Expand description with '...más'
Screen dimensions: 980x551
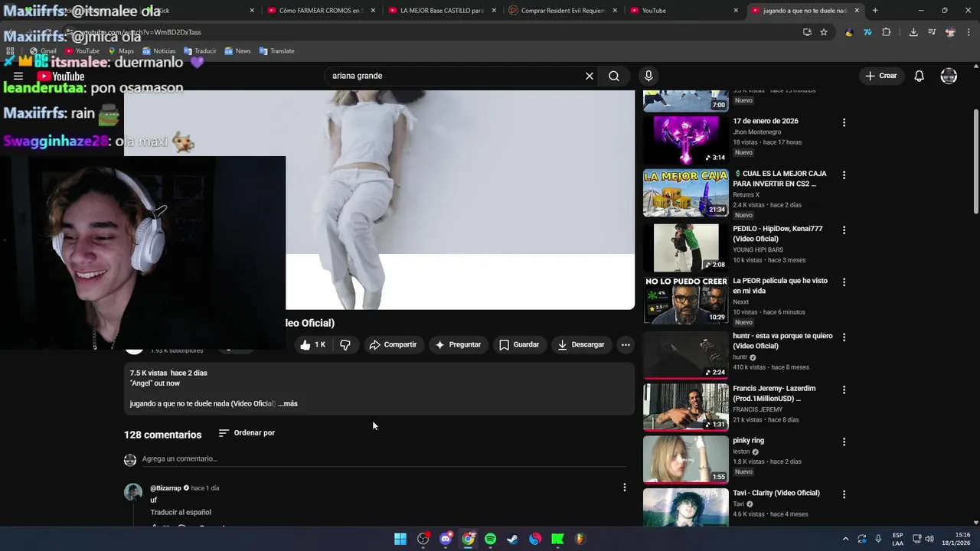pyautogui.click(x=288, y=403)
